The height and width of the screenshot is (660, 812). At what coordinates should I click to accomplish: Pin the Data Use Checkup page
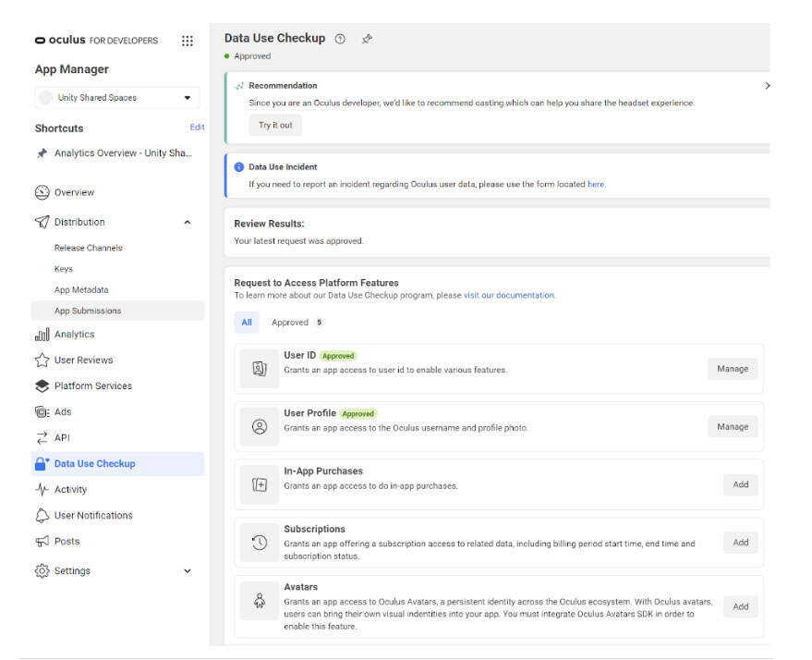point(367,39)
